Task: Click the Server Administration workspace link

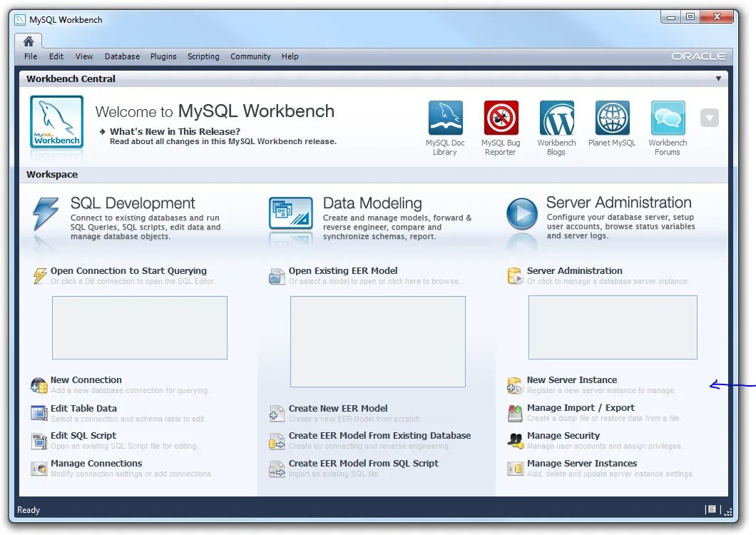Action: (x=574, y=270)
